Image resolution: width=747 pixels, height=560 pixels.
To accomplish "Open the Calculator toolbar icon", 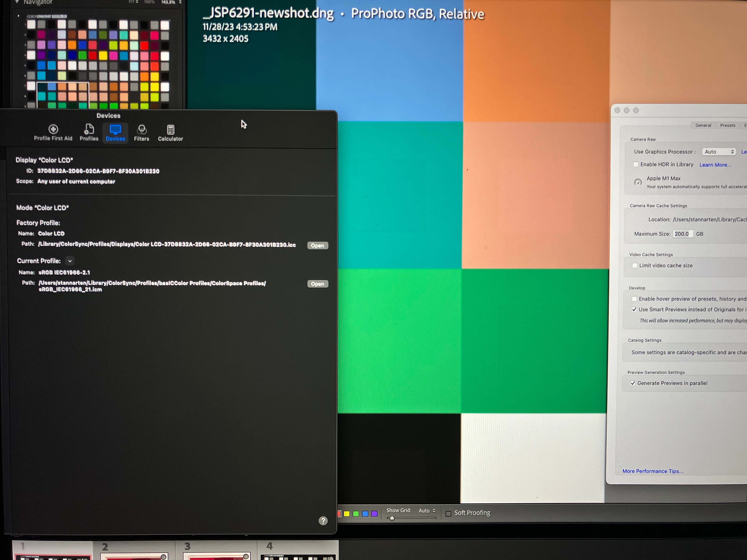I will [170, 132].
